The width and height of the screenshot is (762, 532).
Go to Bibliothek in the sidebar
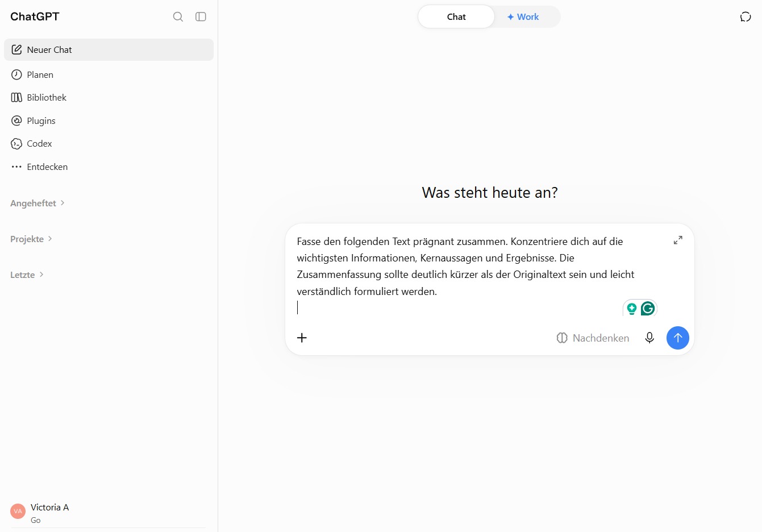pyautogui.click(x=109, y=98)
